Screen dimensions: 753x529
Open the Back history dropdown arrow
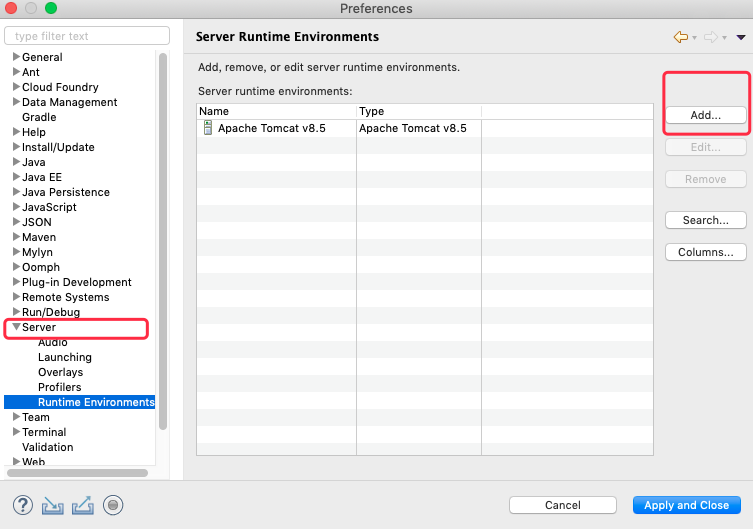[x=694, y=38]
